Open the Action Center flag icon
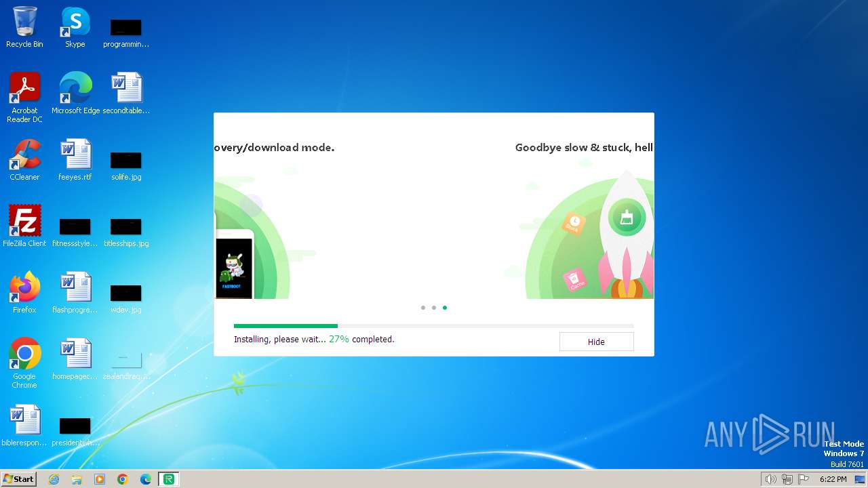This screenshot has width=868, height=488. 804,479
